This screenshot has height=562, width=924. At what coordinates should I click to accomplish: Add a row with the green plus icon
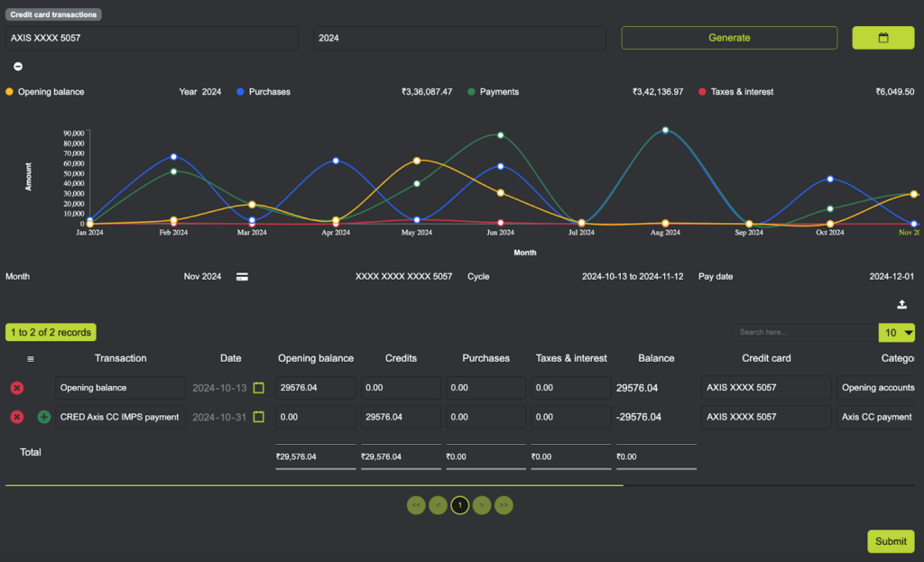click(x=44, y=417)
